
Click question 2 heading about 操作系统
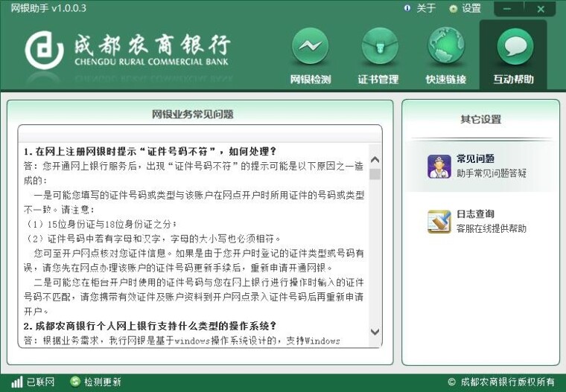tap(150, 326)
